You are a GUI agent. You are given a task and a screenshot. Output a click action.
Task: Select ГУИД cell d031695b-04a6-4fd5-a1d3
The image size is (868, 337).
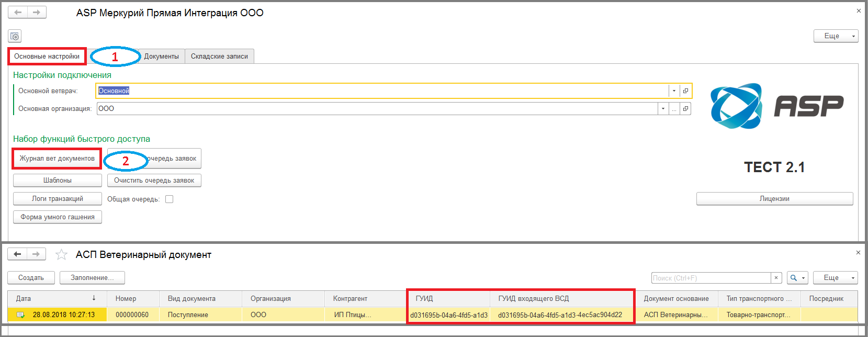[449, 314]
